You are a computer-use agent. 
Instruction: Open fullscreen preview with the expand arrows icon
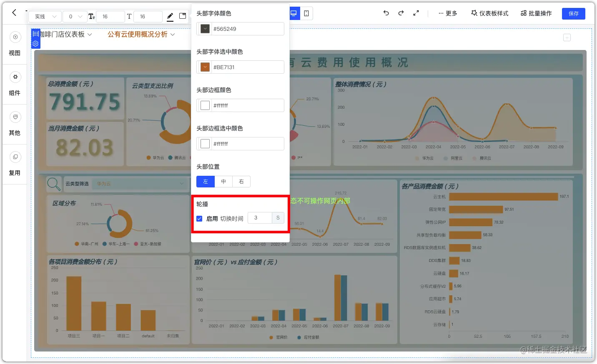(416, 13)
